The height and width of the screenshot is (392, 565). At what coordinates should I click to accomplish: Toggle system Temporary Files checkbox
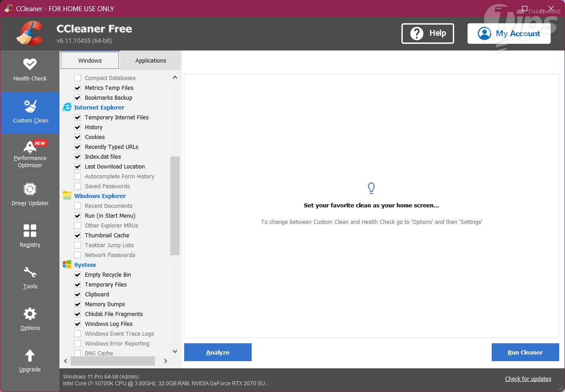pyautogui.click(x=78, y=284)
